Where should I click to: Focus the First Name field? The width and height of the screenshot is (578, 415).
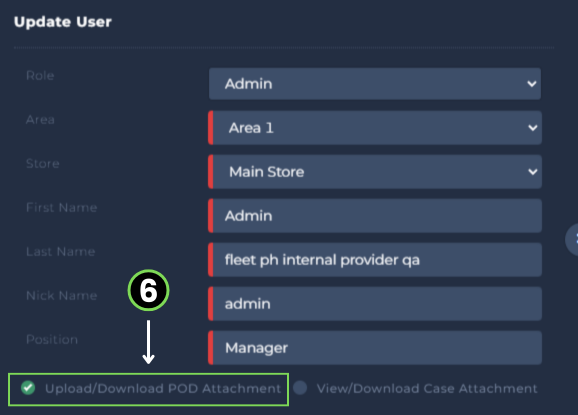click(375, 216)
